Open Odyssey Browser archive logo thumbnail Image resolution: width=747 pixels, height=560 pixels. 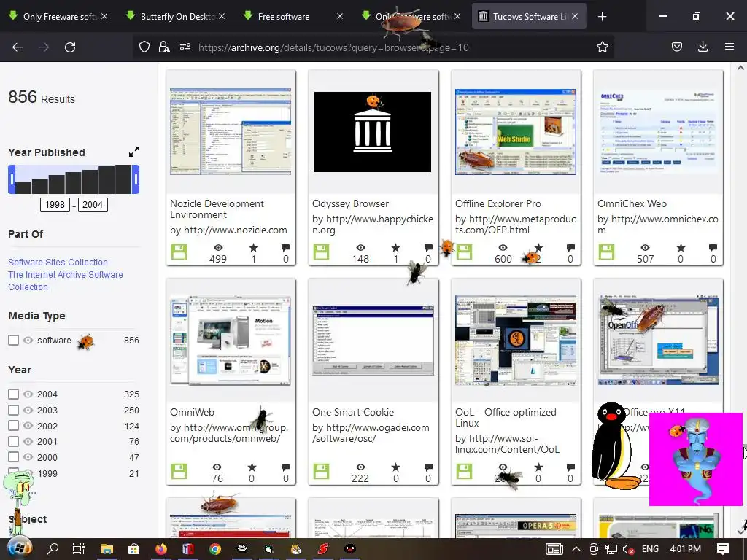[373, 132]
